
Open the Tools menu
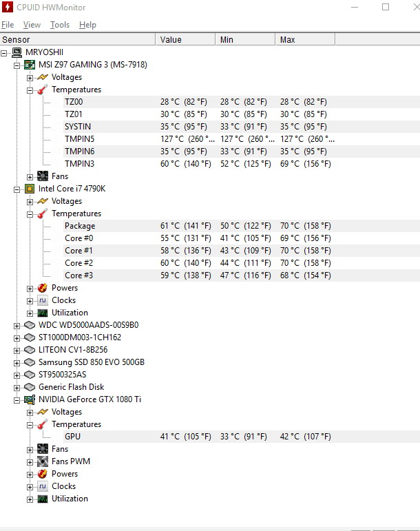tap(60, 25)
